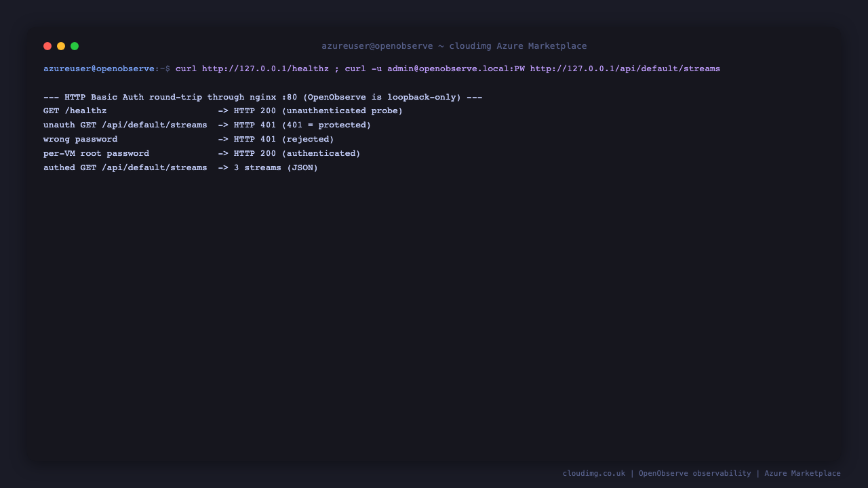The image size is (868, 488).
Task: Click 'HTTP 401 (401 = protected)' result
Action: (x=302, y=125)
